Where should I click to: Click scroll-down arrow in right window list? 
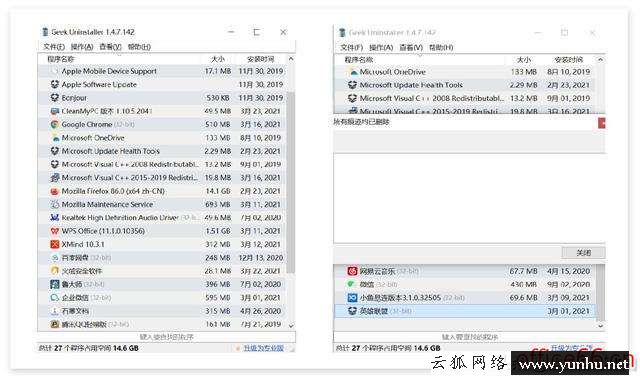pos(600,326)
